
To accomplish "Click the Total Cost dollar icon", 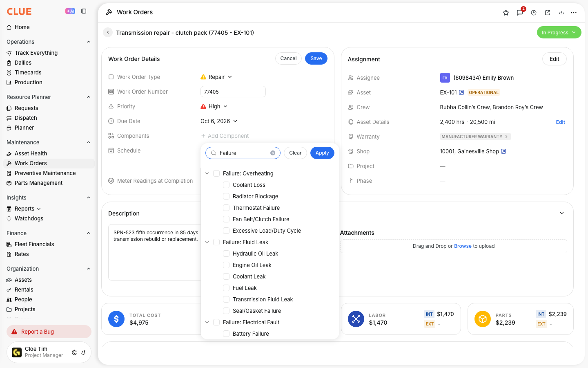I will coord(116,319).
